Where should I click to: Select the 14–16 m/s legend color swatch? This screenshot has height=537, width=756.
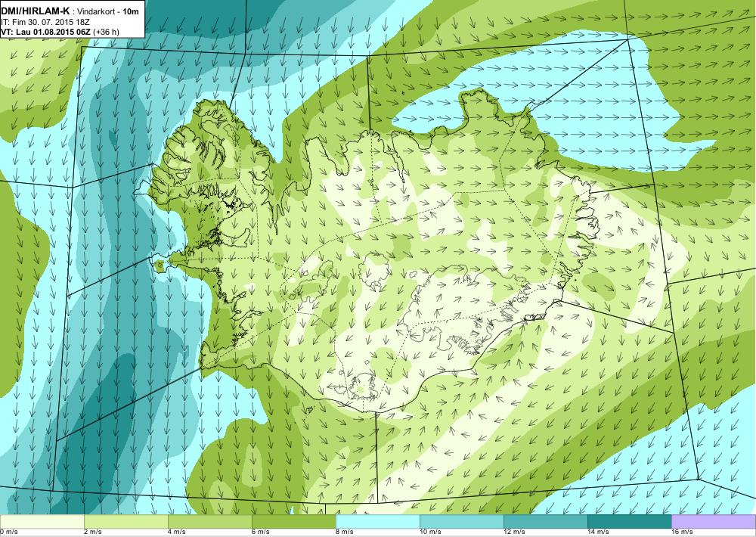(x=630, y=522)
